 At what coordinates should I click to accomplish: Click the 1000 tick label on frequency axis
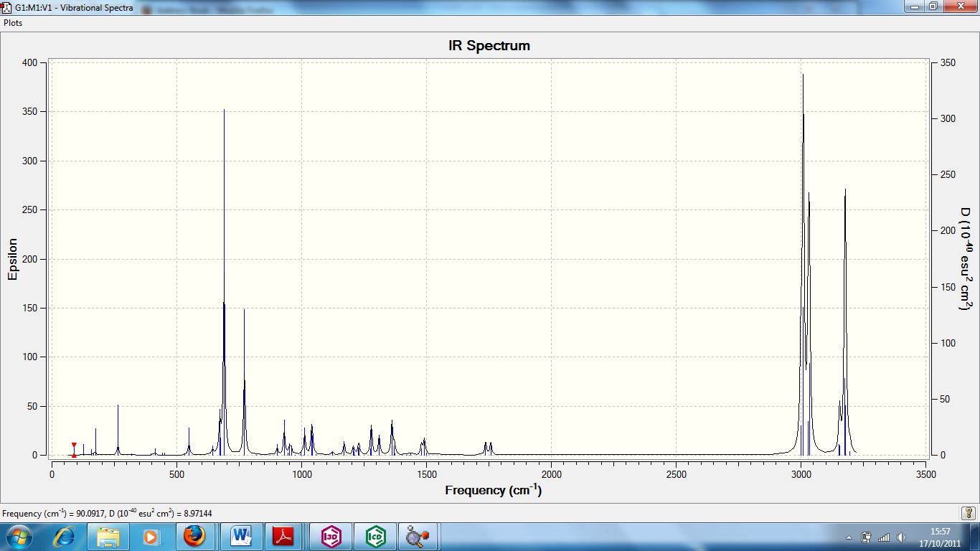click(x=301, y=474)
